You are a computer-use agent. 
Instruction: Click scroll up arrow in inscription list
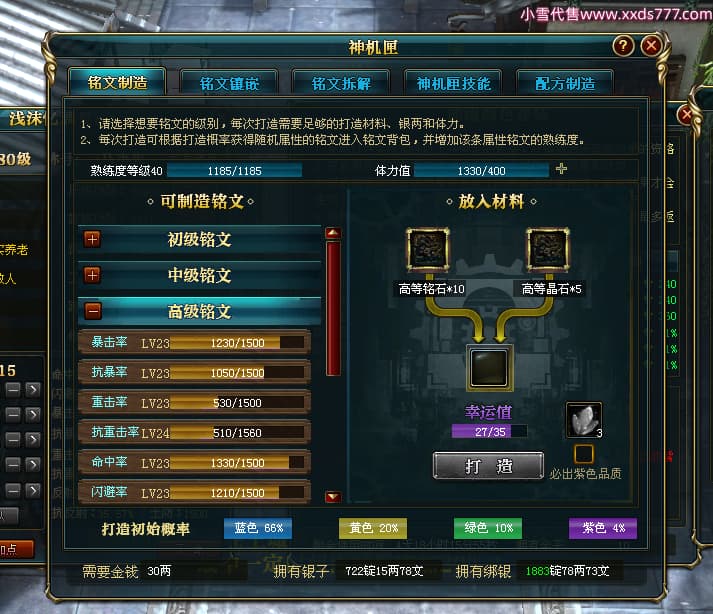click(x=333, y=233)
